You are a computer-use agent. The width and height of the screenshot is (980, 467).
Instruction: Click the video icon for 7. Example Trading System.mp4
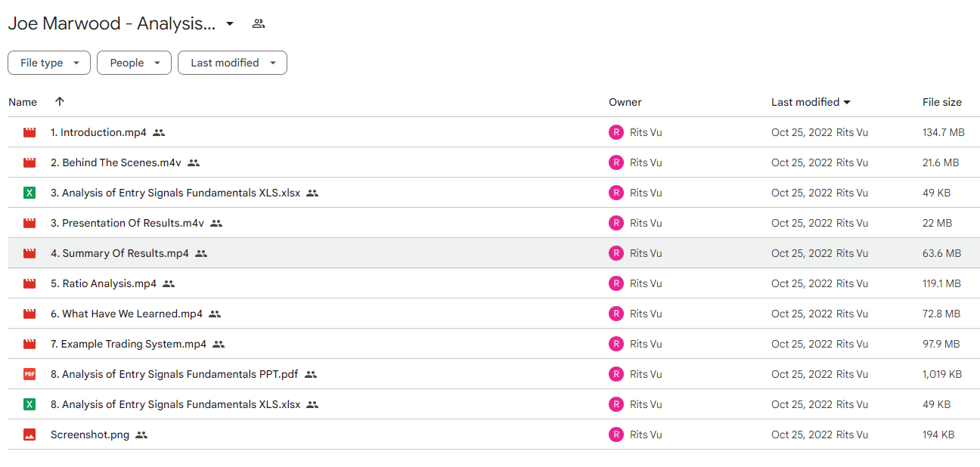tap(29, 344)
